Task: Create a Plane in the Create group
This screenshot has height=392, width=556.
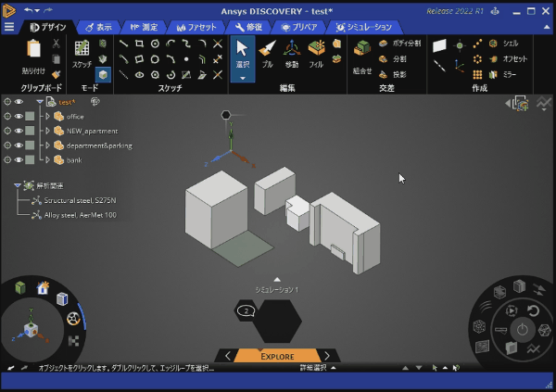Action: [x=439, y=45]
